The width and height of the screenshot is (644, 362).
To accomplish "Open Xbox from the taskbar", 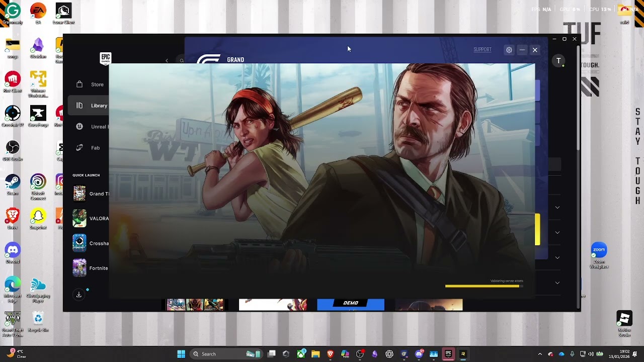I will [301, 354].
